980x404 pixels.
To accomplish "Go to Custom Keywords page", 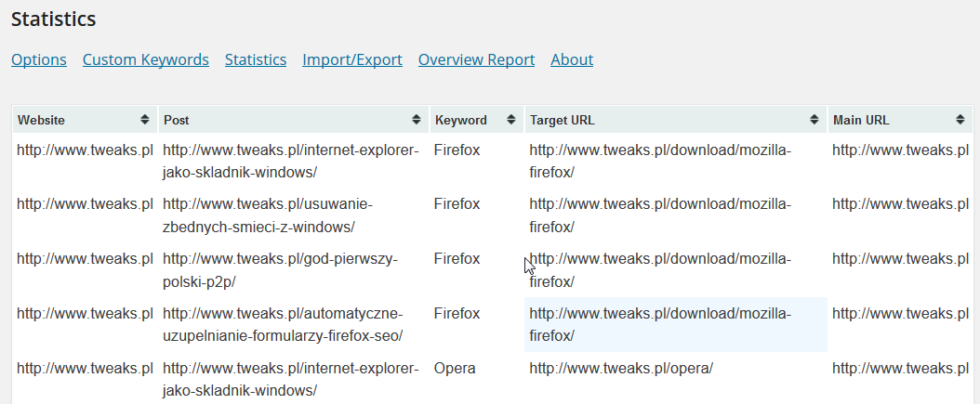I will pos(146,60).
